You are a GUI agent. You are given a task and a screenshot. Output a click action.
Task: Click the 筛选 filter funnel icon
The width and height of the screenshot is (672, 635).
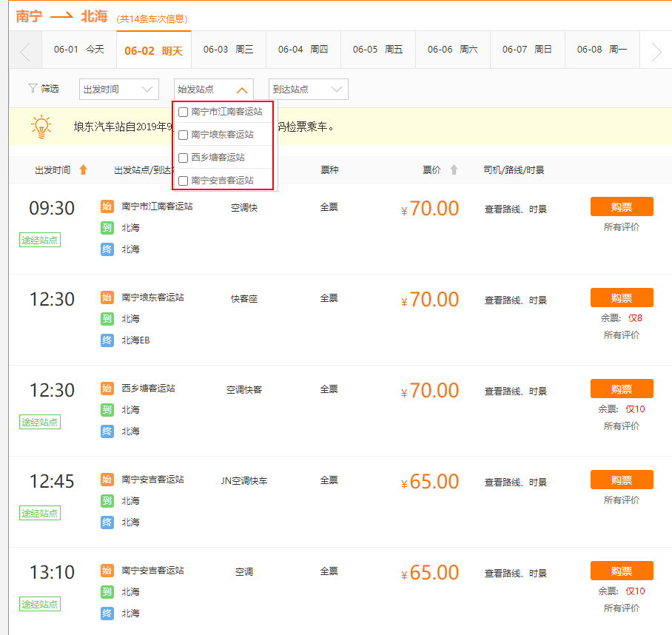[33, 89]
